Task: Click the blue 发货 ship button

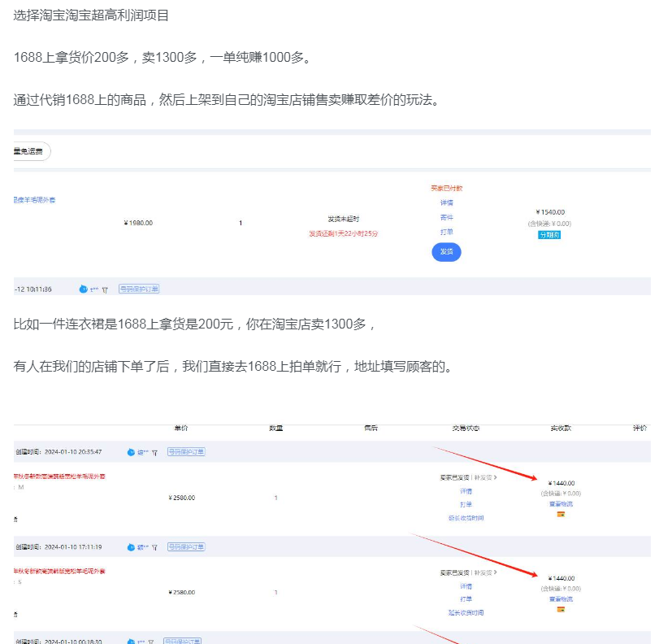Action: point(446,252)
